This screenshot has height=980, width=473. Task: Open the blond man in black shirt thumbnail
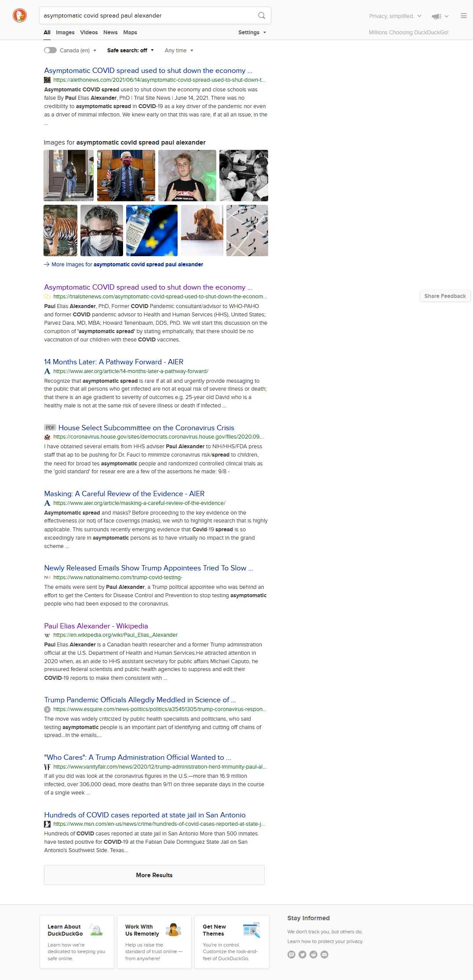[187, 175]
